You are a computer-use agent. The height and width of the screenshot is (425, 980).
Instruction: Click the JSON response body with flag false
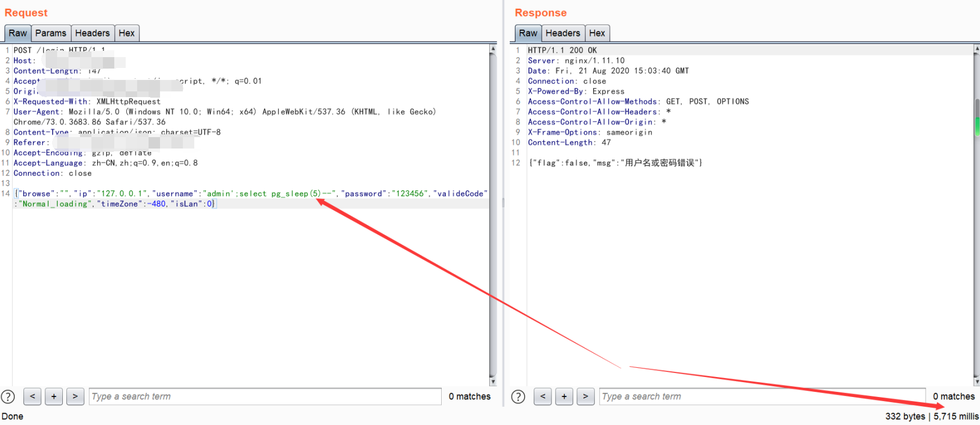(615, 163)
